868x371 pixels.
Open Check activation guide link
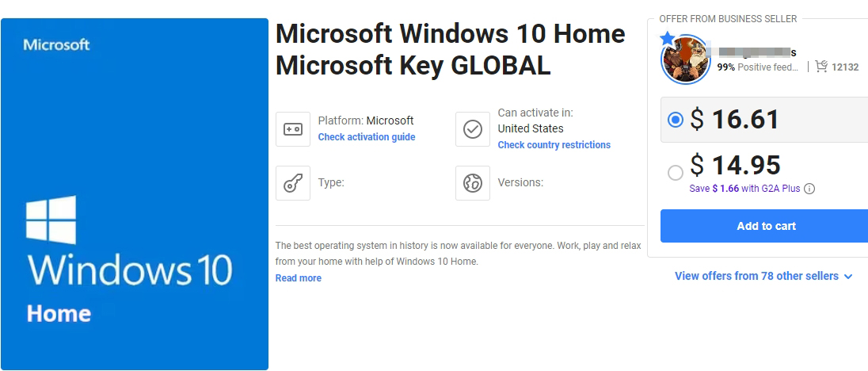click(367, 137)
